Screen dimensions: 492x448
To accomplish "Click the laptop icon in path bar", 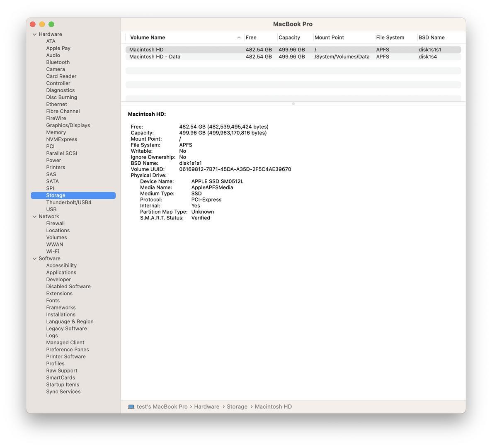I will (131, 407).
